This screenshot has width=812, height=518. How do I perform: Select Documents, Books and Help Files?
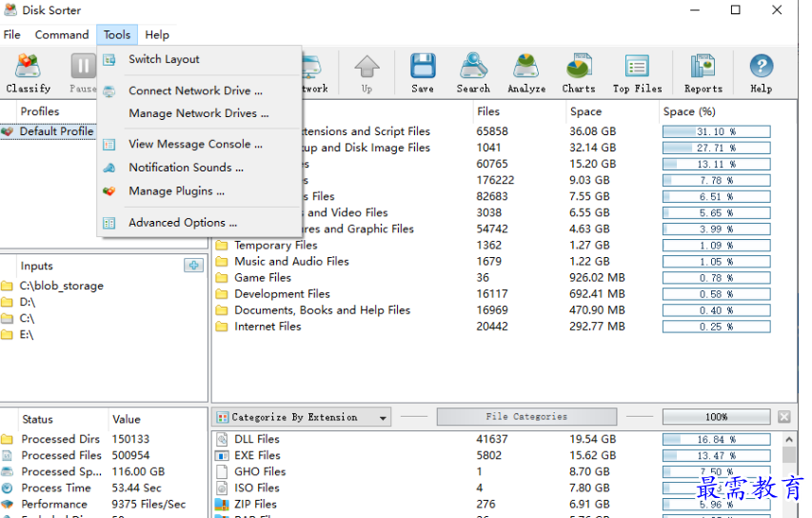point(492,310)
